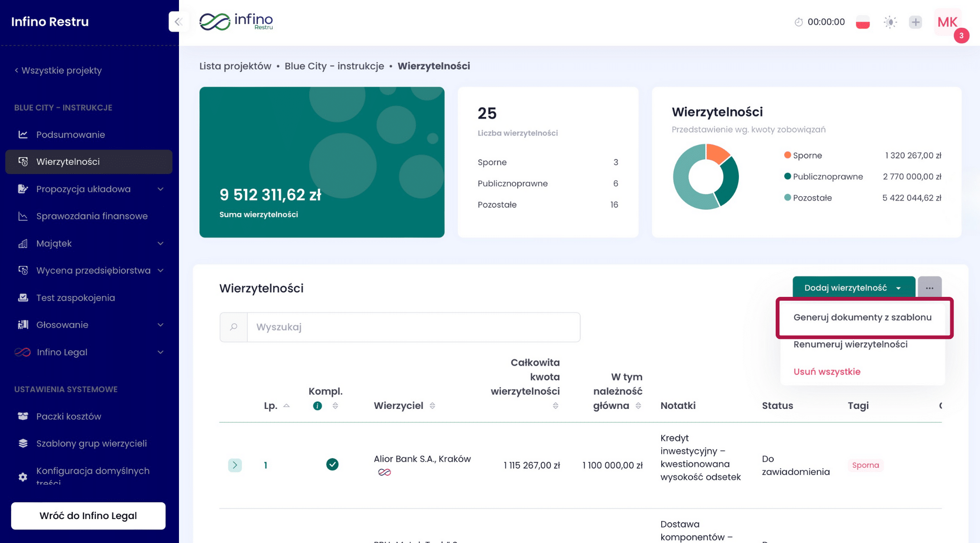
Task: Click the Wyszukaj search field
Action: pyautogui.click(x=413, y=328)
